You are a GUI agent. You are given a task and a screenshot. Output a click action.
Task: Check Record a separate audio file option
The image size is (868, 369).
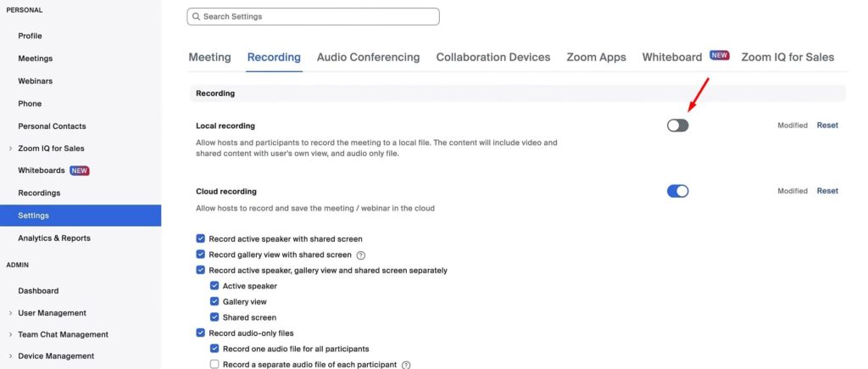point(214,365)
